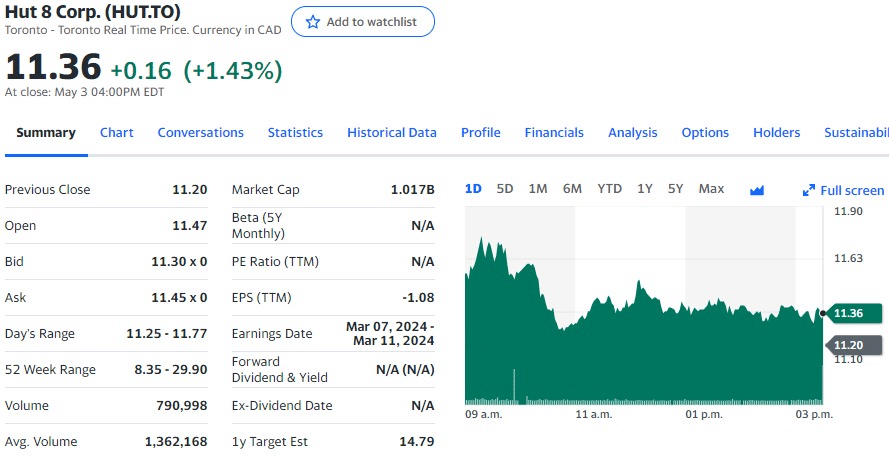
Task: Open the Sustainability tab
Action: coord(856,133)
